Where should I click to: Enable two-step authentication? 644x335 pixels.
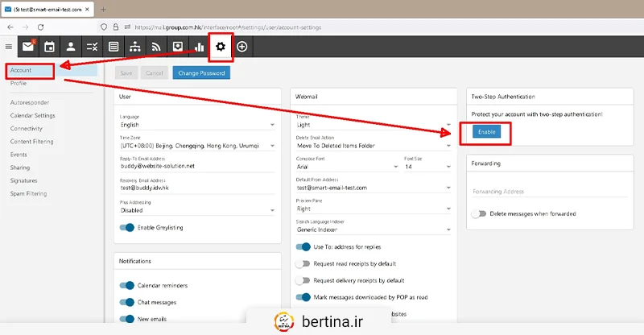coord(486,131)
